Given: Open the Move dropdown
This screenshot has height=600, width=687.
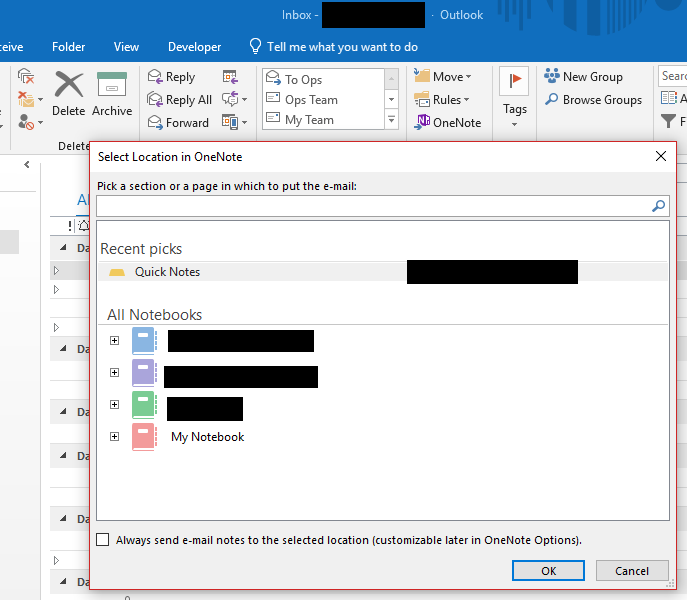Looking at the screenshot, I should 443,77.
